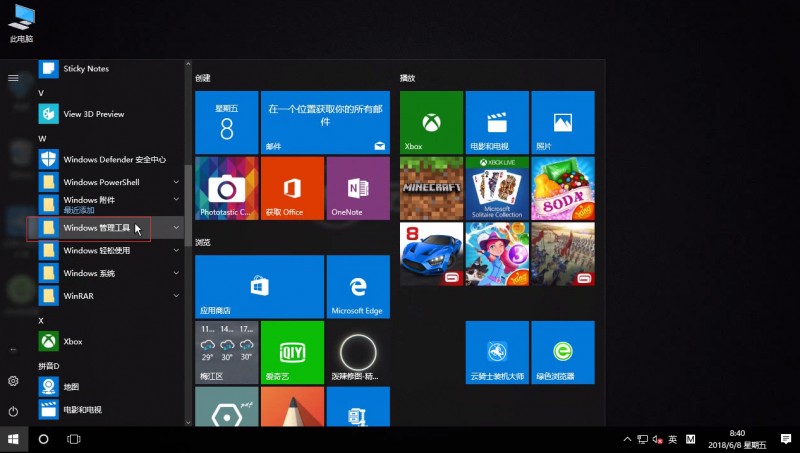The height and width of the screenshot is (453, 800).
Task: Launch the Candy Crush Soda tile
Action: click(x=563, y=188)
